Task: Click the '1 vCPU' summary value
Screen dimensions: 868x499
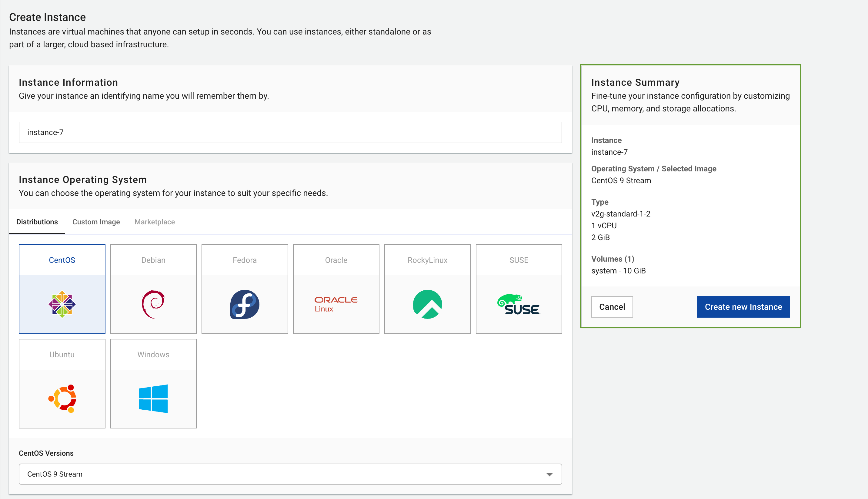Action: pos(604,226)
